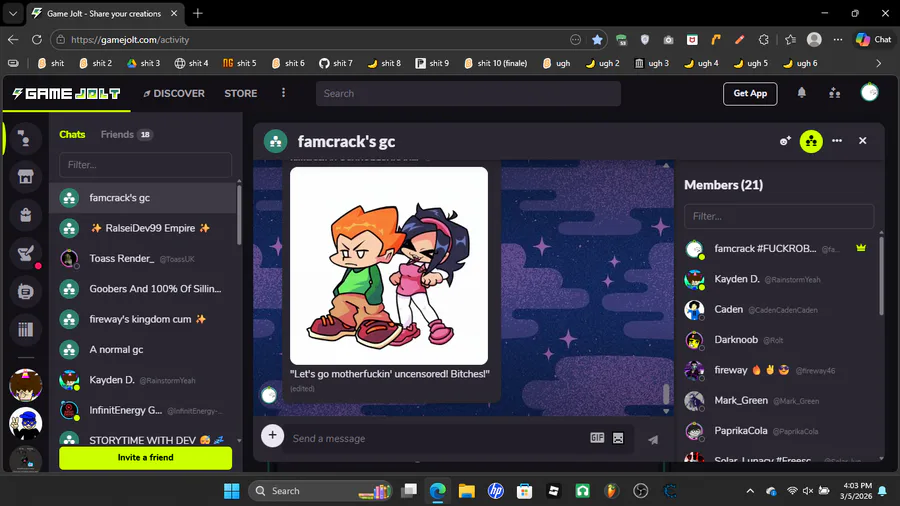The width and height of the screenshot is (900, 506).
Task: Open the sticker picker next to GIF
Action: pyautogui.click(x=618, y=438)
